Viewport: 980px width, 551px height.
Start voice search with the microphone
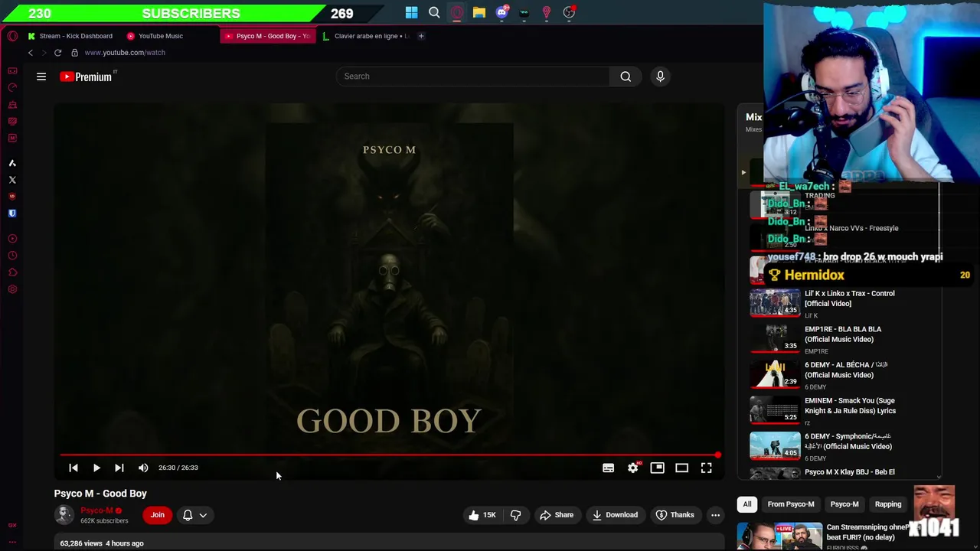click(660, 77)
